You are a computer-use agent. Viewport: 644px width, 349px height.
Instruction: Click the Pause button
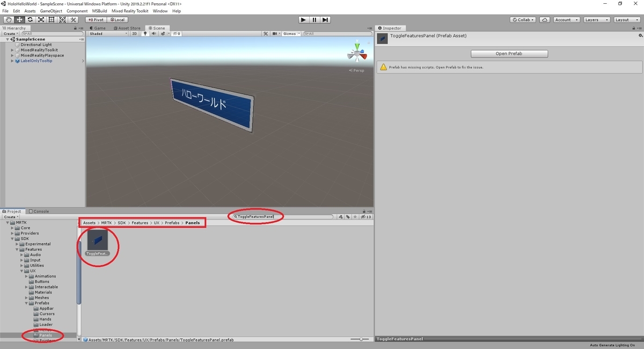[314, 20]
